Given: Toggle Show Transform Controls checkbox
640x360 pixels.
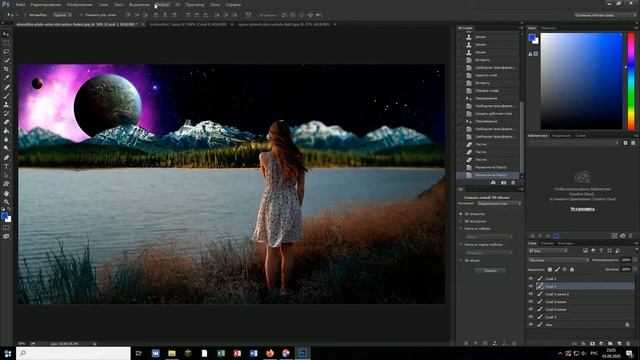Looking at the screenshot, I should [x=81, y=15].
